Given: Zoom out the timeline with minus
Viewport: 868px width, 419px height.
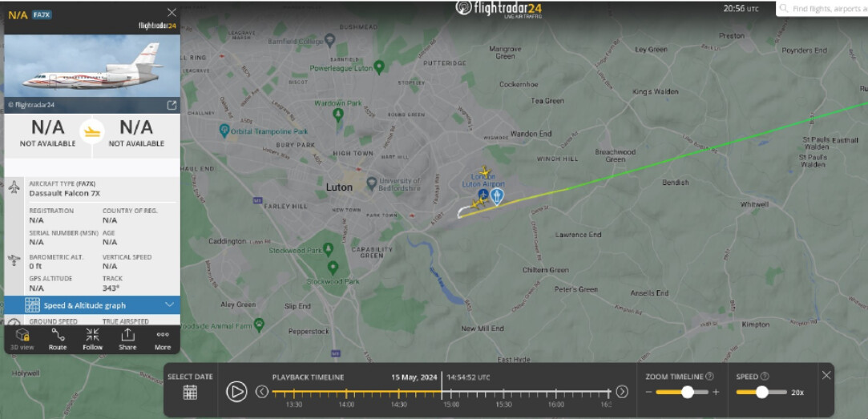Looking at the screenshot, I should click(x=648, y=392).
